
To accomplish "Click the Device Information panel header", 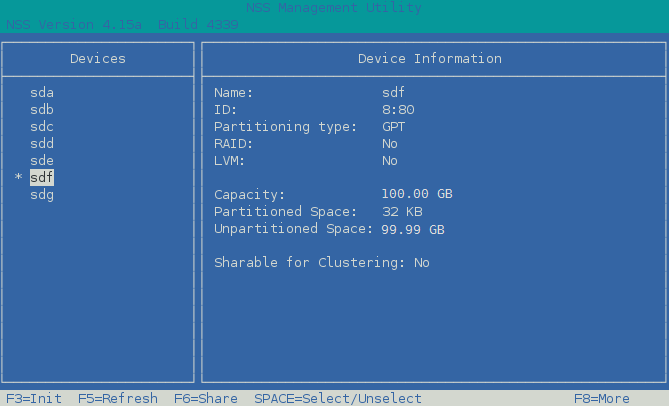I will 429,59.
